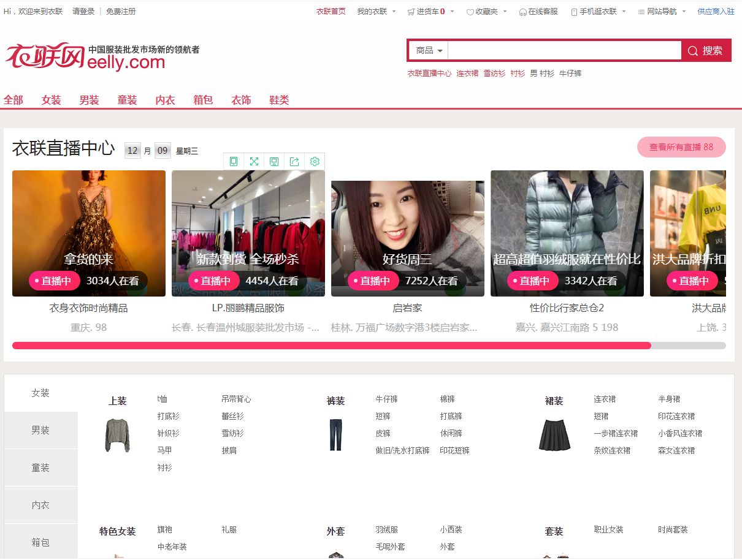Select the 箱包 top navigation tab
The image size is (742, 560).
203,100
